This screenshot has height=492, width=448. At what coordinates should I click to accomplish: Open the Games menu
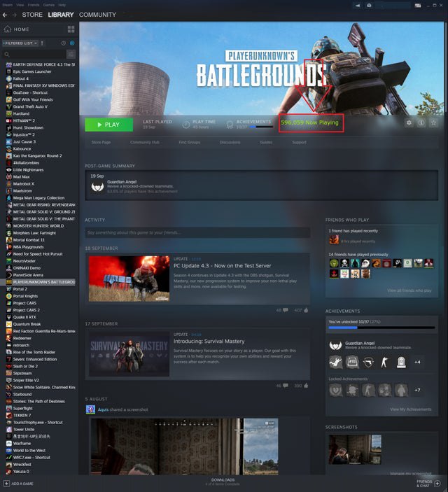click(49, 5)
